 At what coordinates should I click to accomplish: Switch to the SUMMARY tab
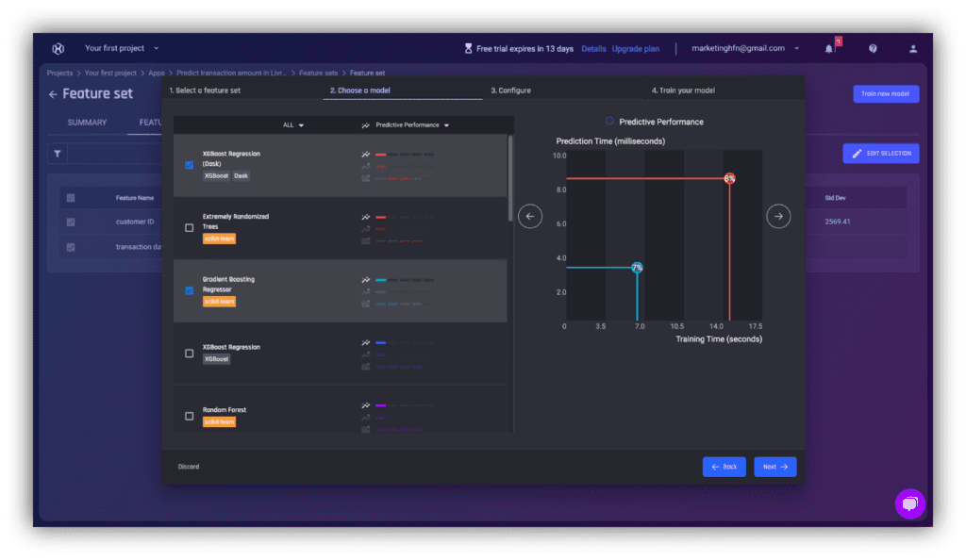tap(87, 123)
